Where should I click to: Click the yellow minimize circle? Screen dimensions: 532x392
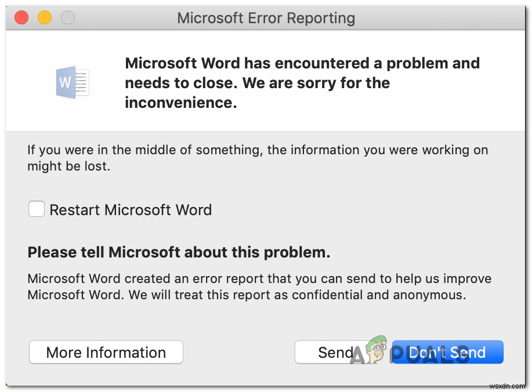pyautogui.click(x=45, y=17)
